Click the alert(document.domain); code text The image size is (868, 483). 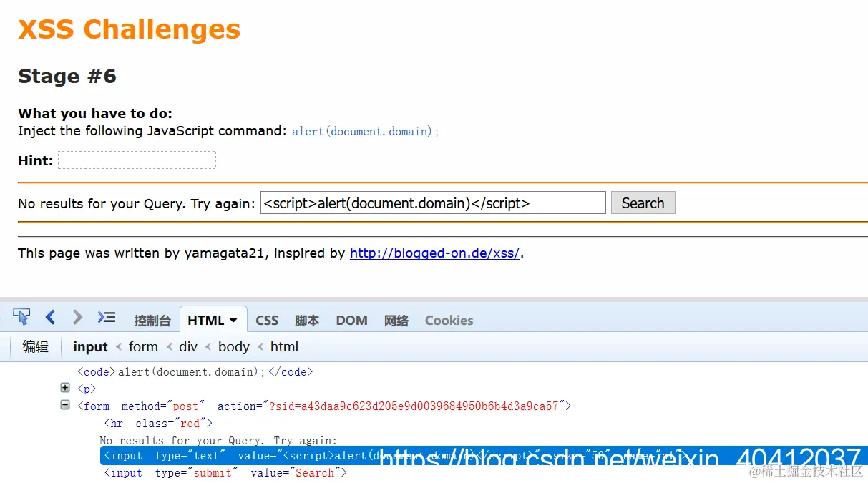pyautogui.click(x=366, y=132)
